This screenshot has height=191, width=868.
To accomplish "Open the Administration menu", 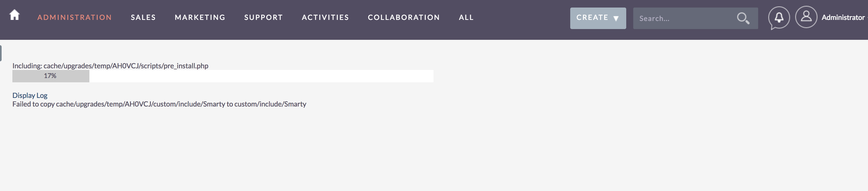I will pyautogui.click(x=75, y=17).
